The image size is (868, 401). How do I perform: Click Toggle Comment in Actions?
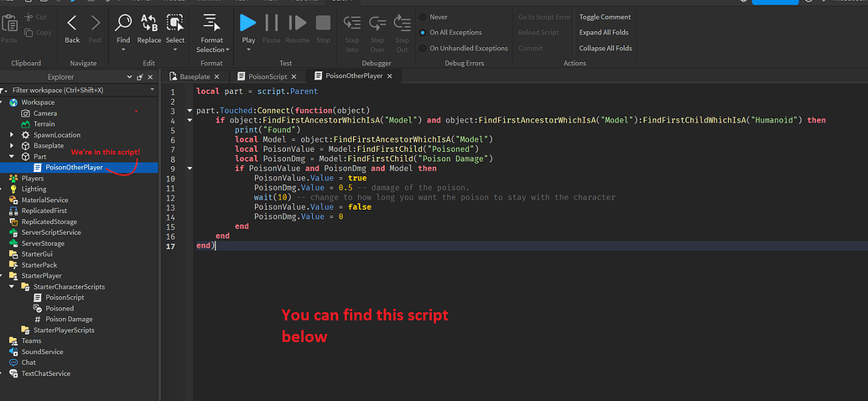tap(605, 17)
